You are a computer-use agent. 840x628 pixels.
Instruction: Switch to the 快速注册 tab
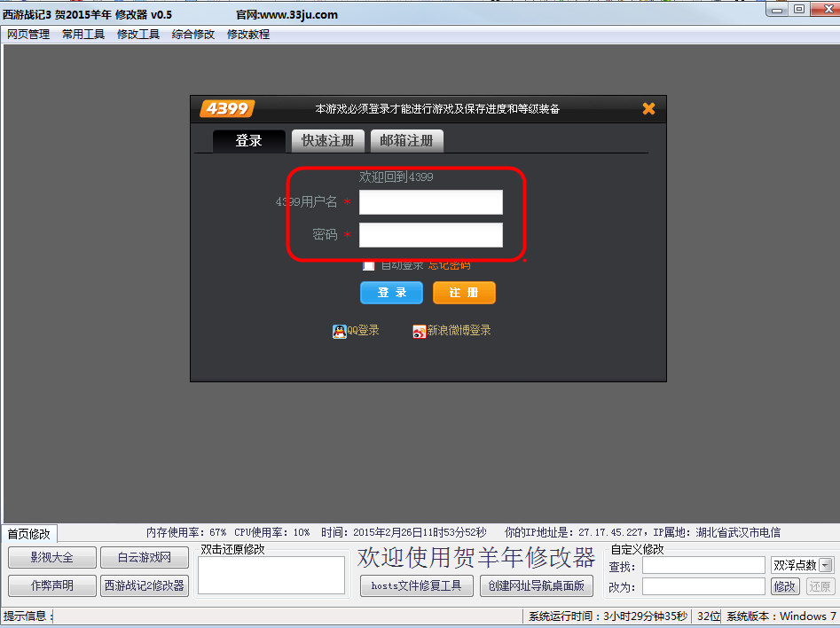(x=328, y=141)
